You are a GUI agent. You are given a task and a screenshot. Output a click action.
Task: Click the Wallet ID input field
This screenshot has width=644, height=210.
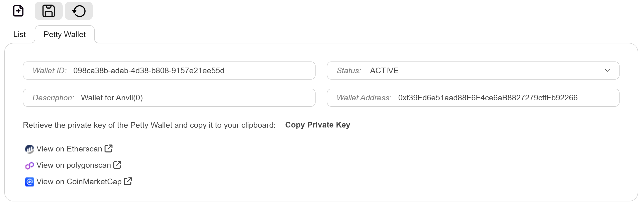175,71
